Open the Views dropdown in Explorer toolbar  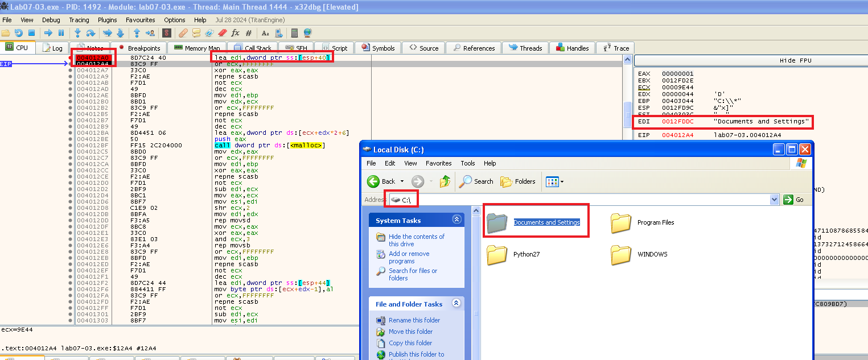pos(554,181)
